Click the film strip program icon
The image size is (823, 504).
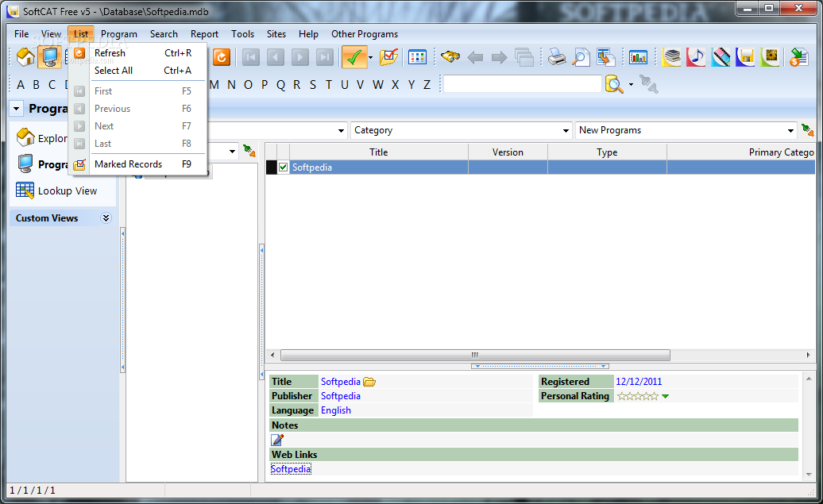721,57
